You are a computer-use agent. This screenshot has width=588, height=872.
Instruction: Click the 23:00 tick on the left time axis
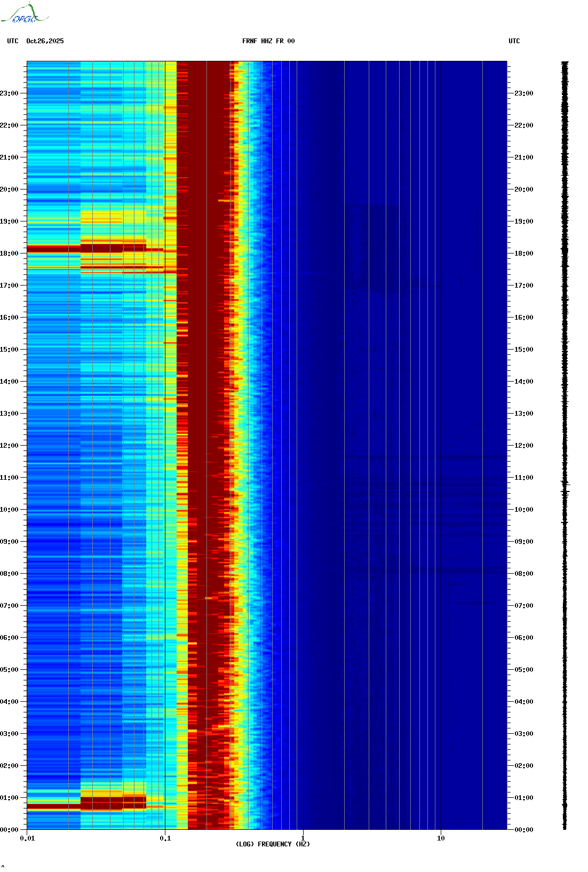point(9,93)
